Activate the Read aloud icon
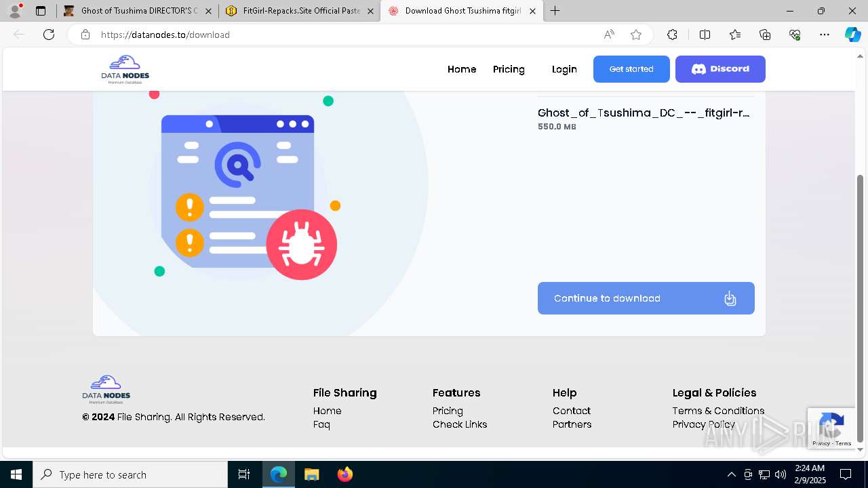 tap(609, 35)
